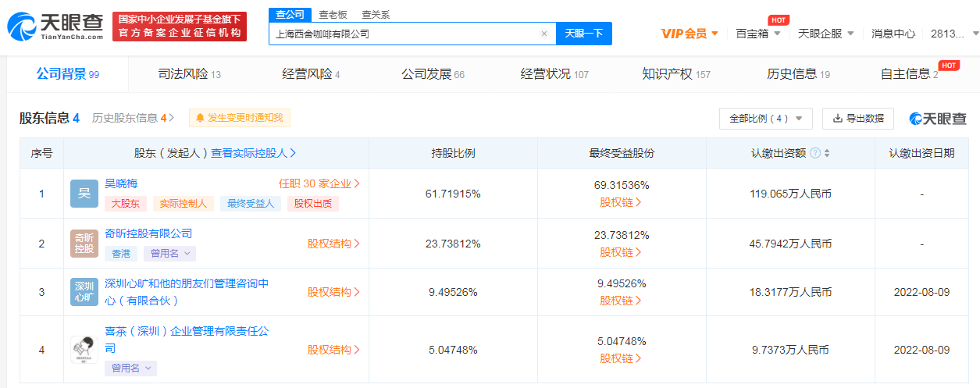Click the 实际控制人 tag
The width and height of the screenshot is (980, 388).
tap(184, 204)
